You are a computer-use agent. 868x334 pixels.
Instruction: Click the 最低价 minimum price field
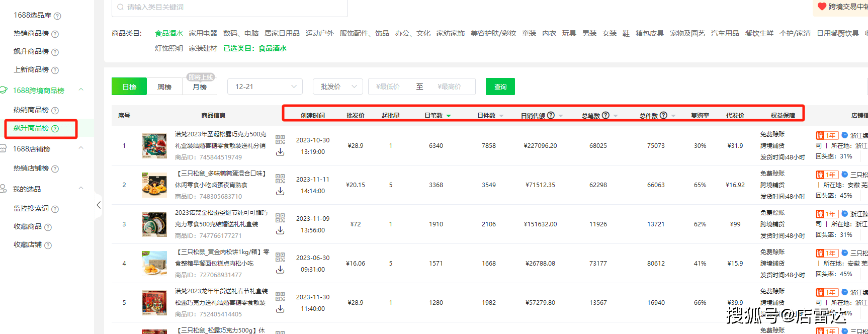388,87
